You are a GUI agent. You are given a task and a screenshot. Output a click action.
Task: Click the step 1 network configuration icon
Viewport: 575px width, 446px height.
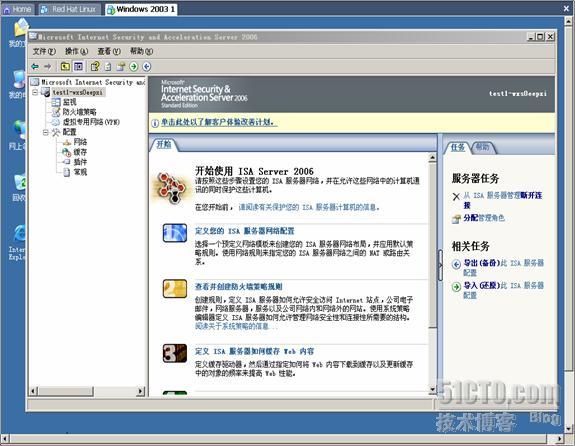point(175,233)
